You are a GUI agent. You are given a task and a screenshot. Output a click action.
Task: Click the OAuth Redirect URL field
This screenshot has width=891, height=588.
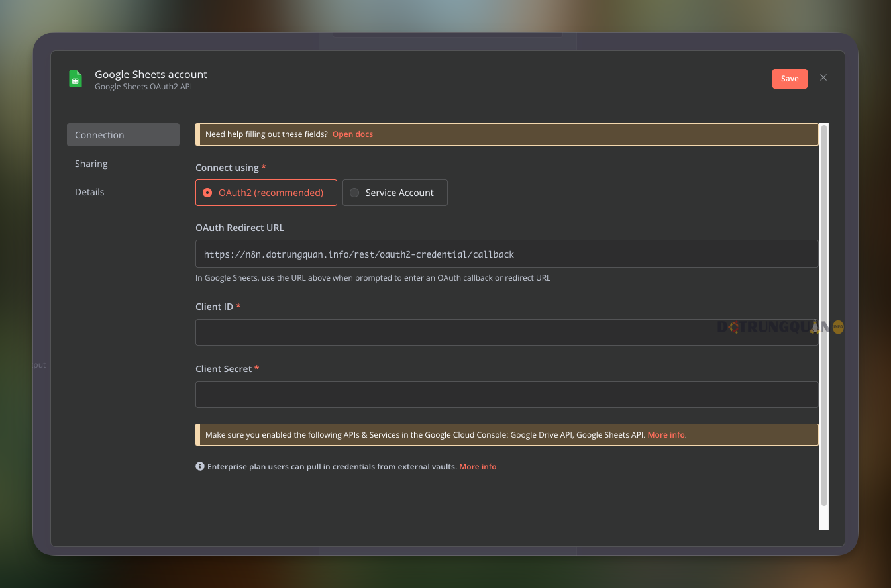point(507,254)
